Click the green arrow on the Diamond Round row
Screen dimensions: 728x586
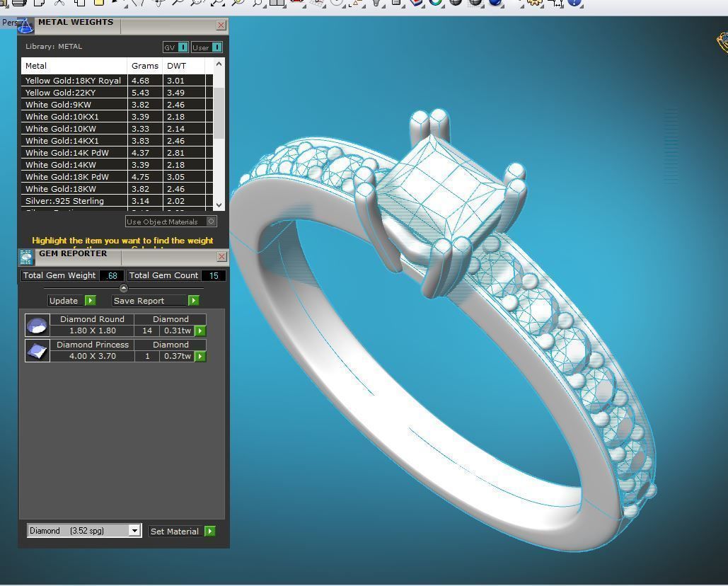click(200, 331)
